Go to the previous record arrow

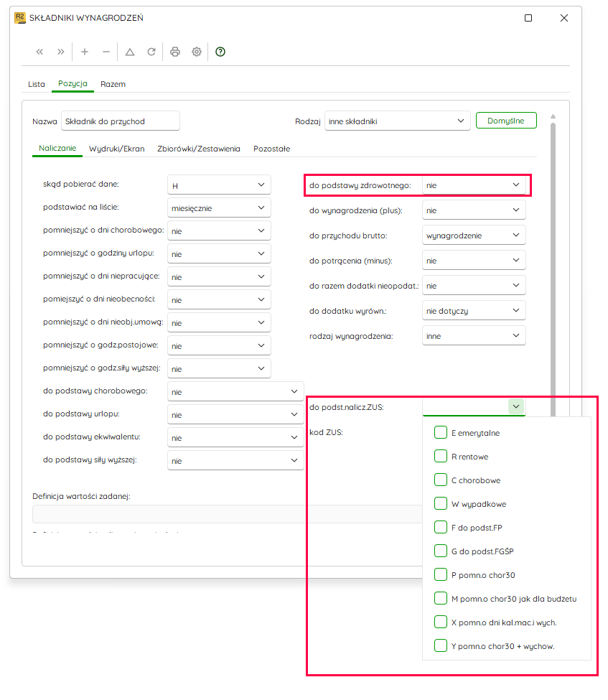[39, 52]
